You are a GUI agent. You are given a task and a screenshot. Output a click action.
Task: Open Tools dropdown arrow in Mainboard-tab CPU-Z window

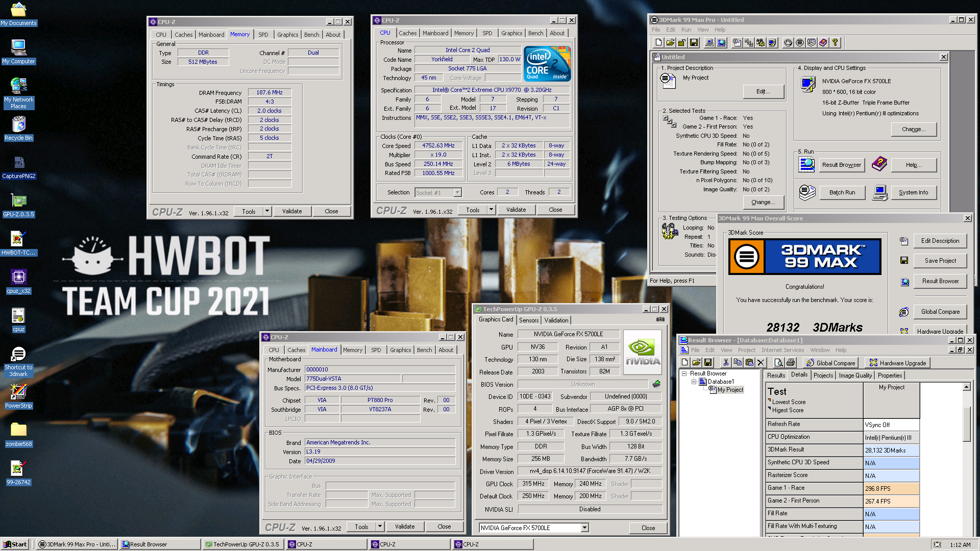(380, 527)
